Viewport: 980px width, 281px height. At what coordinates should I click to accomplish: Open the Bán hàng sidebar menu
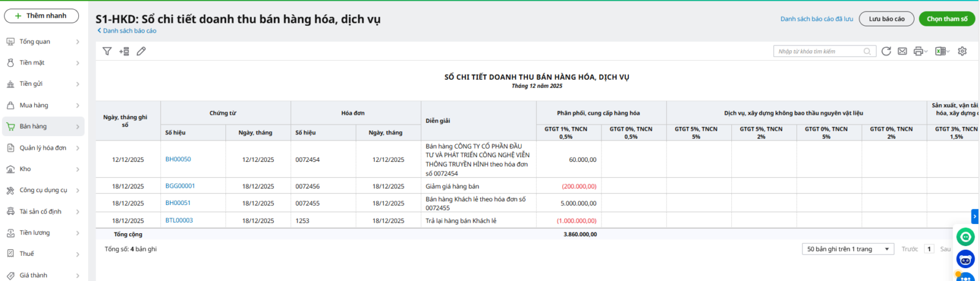coord(43,126)
